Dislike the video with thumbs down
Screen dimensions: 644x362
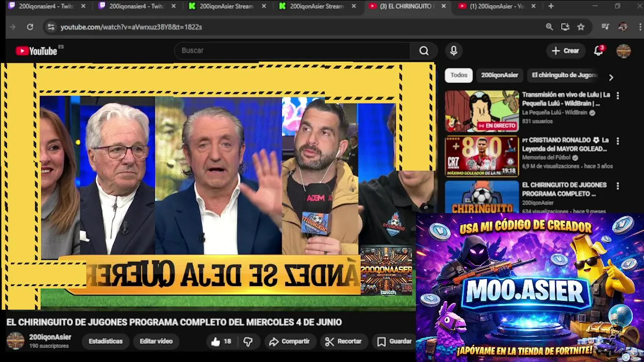[x=248, y=341]
